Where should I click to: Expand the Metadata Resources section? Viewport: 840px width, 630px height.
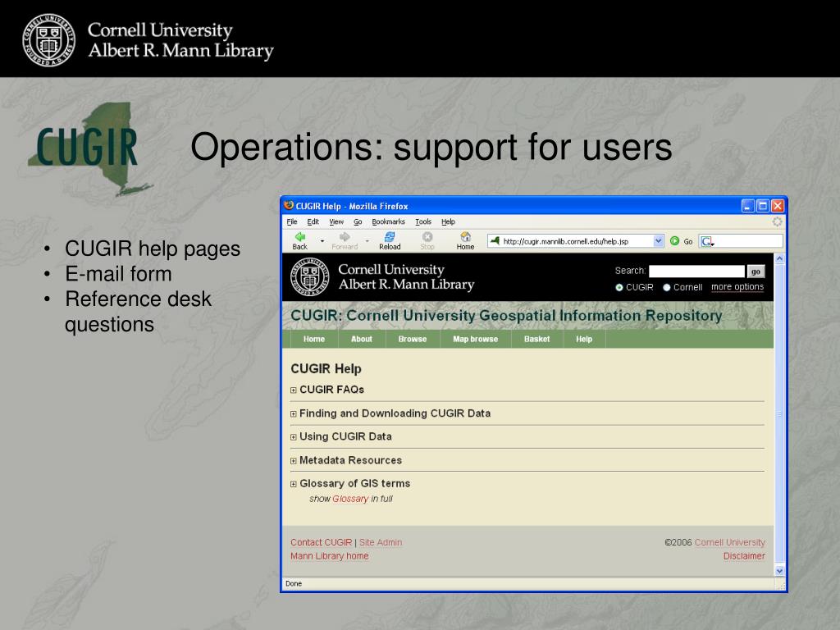pos(293,461)
